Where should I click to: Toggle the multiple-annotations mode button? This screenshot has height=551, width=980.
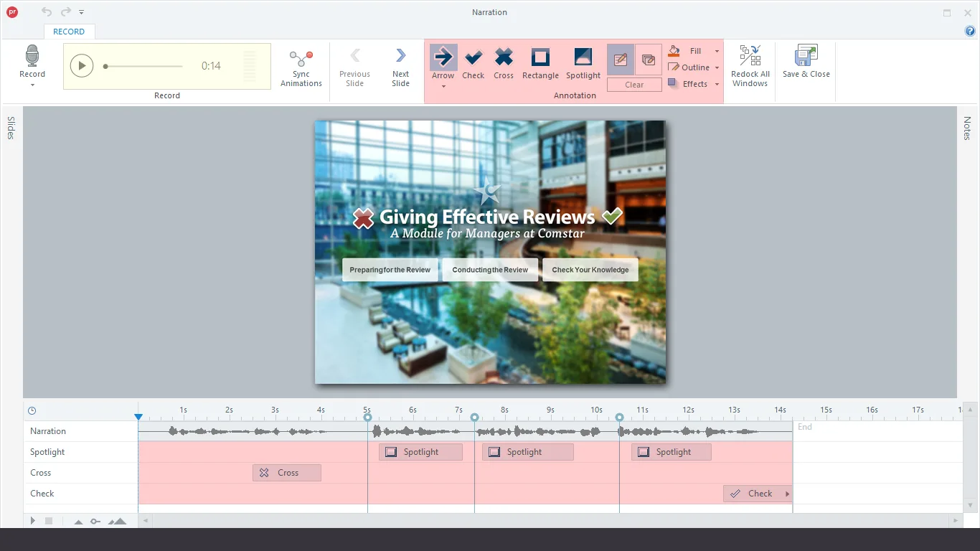click(649, 60)
